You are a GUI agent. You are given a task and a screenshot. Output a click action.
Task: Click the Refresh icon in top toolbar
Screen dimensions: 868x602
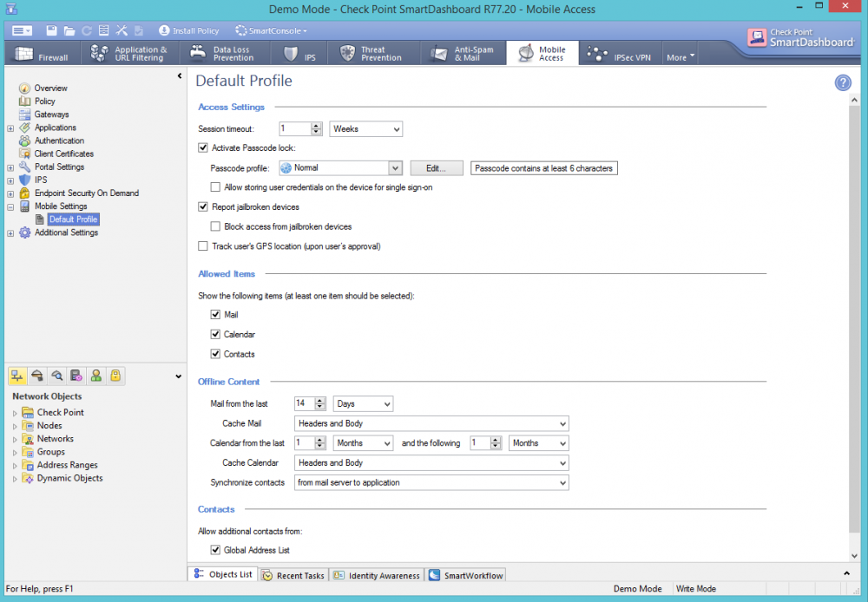pos(87,30)
